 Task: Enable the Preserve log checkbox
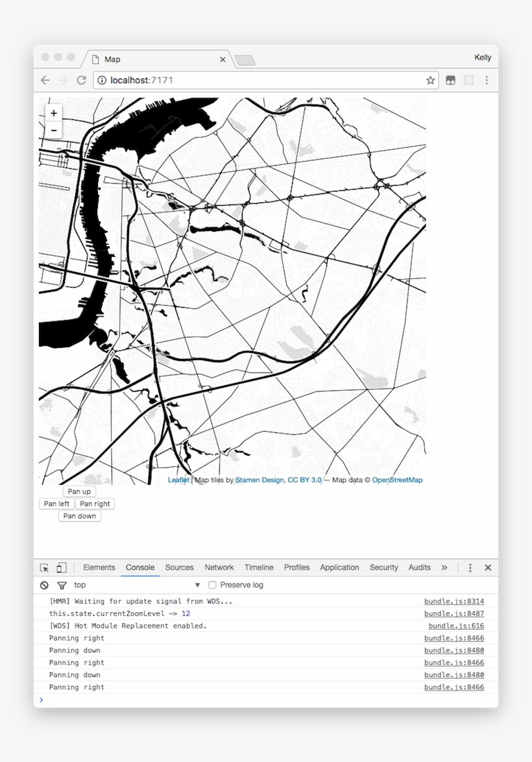coord(212,585)
